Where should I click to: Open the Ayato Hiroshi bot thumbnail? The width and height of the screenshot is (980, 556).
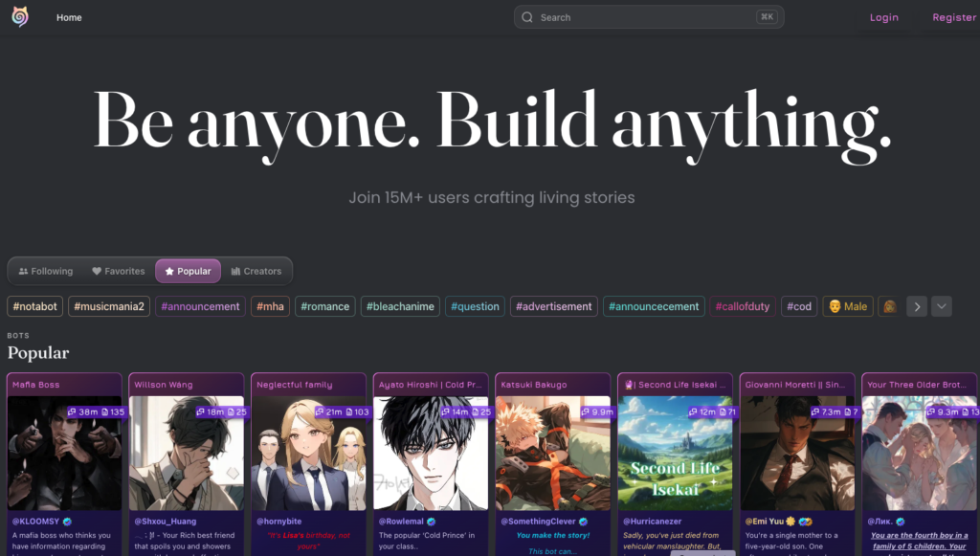click(431, 453)
